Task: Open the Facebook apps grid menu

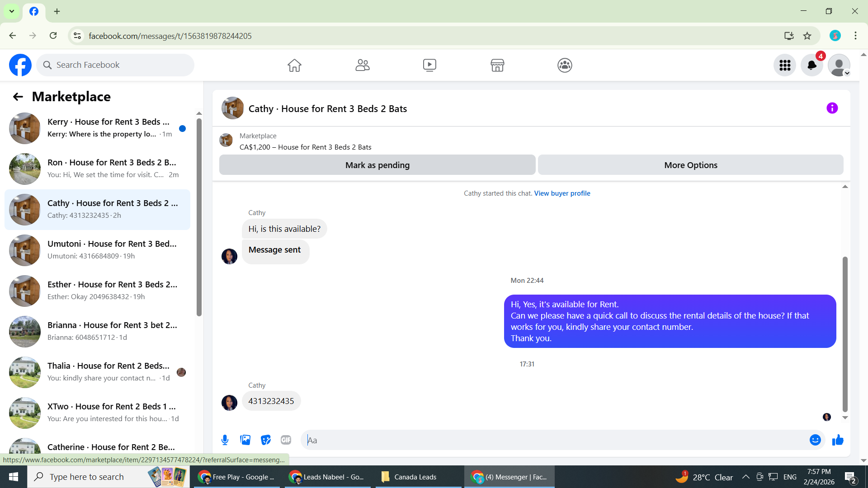Action: click(x=785, y=65)
